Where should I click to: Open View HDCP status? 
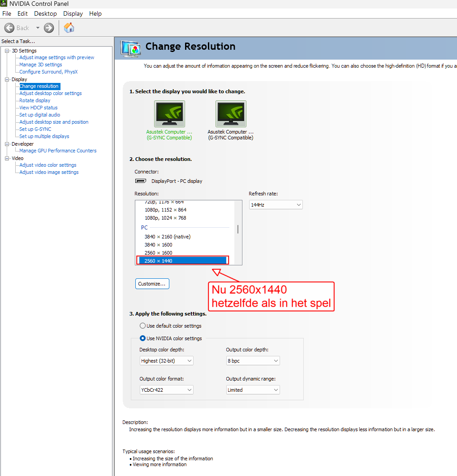click(x=39, y=108)
